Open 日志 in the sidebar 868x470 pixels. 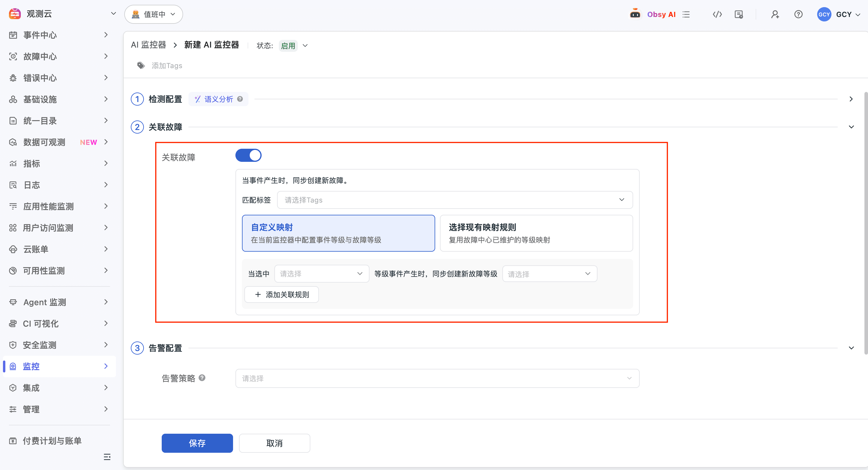59,185
